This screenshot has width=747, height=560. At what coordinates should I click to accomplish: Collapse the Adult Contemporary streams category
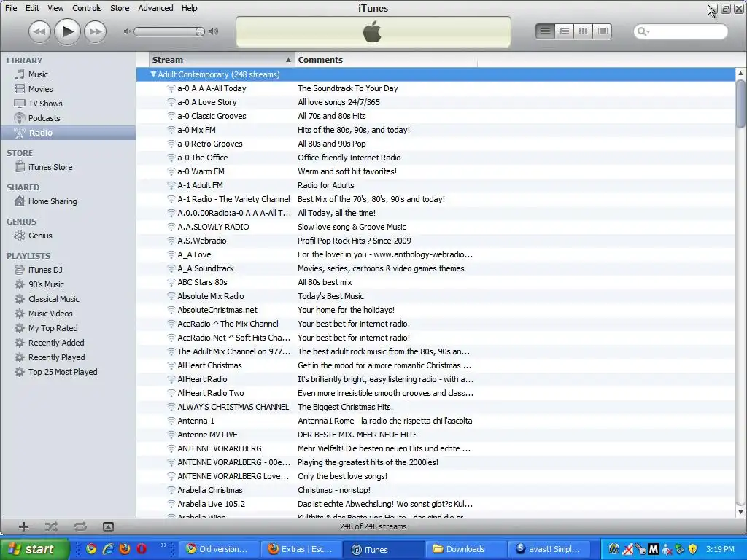click(x=153, y=74)
